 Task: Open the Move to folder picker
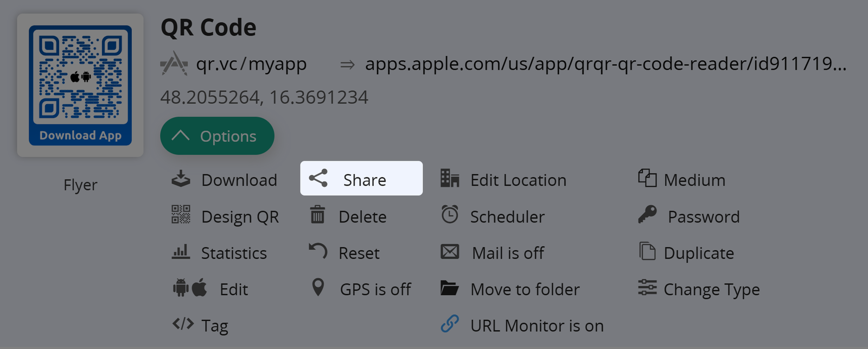point(525,289)
